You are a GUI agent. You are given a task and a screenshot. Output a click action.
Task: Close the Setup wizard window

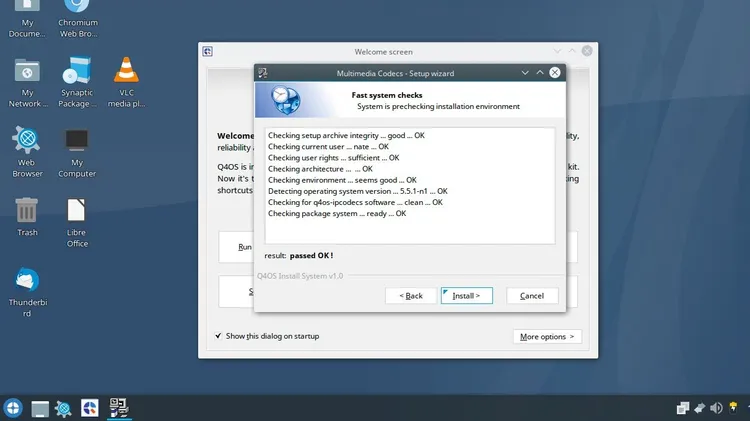pyautogui.click(x=555, y=73)
